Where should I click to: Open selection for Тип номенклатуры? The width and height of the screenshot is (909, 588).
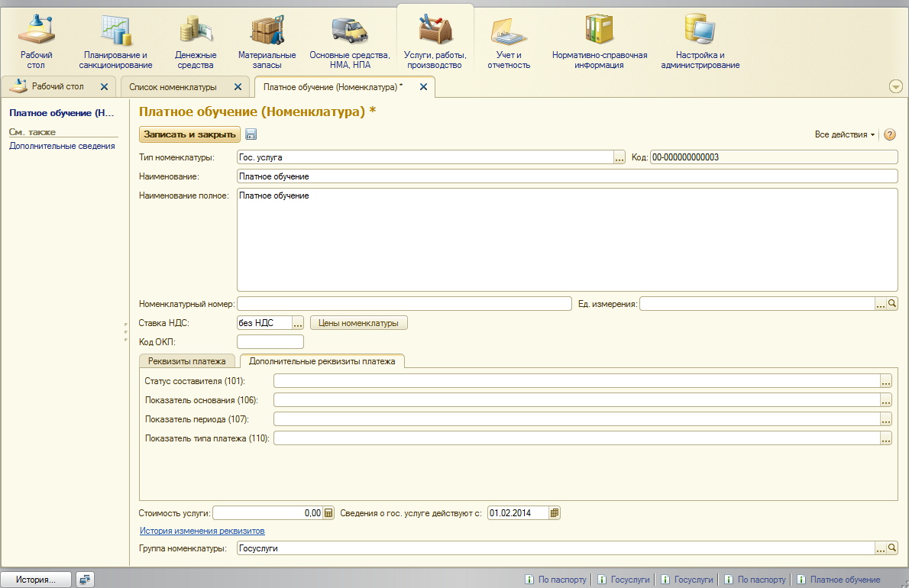(x=619, y=157)
